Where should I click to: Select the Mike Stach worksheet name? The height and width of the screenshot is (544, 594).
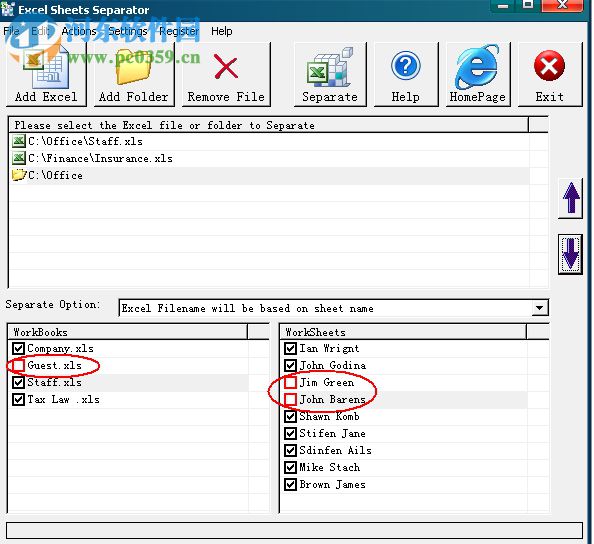tap(330, 468)
